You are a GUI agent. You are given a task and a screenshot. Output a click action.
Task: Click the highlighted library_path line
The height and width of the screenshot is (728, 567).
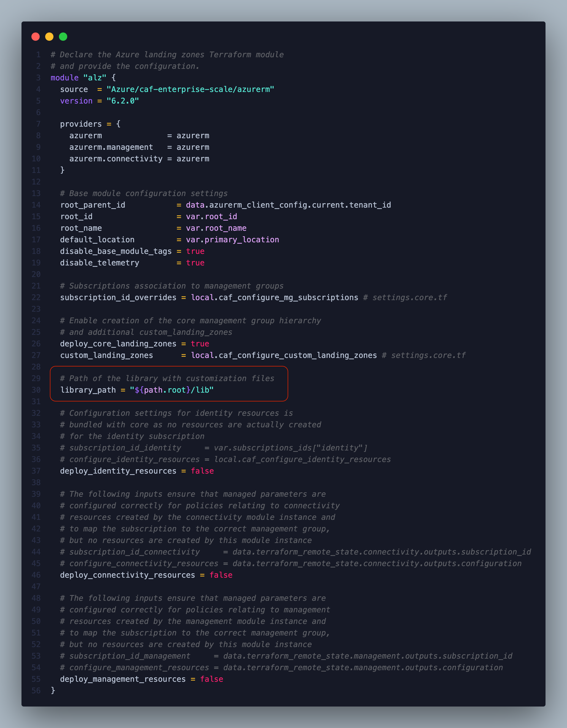coord(137,390)
